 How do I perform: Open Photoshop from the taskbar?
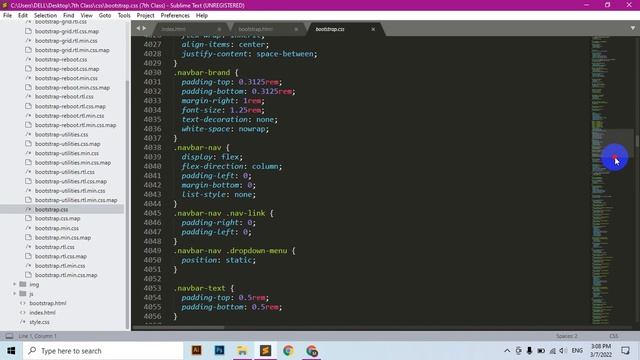(219, 350)
